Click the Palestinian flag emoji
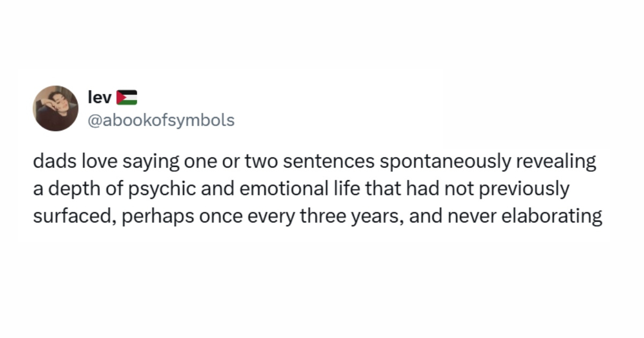 126,97
